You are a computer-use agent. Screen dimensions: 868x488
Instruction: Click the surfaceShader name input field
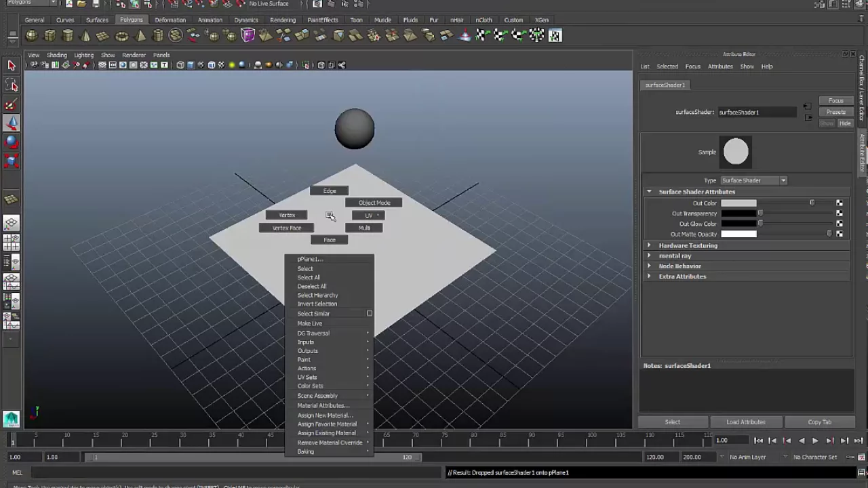coord(757,112)
